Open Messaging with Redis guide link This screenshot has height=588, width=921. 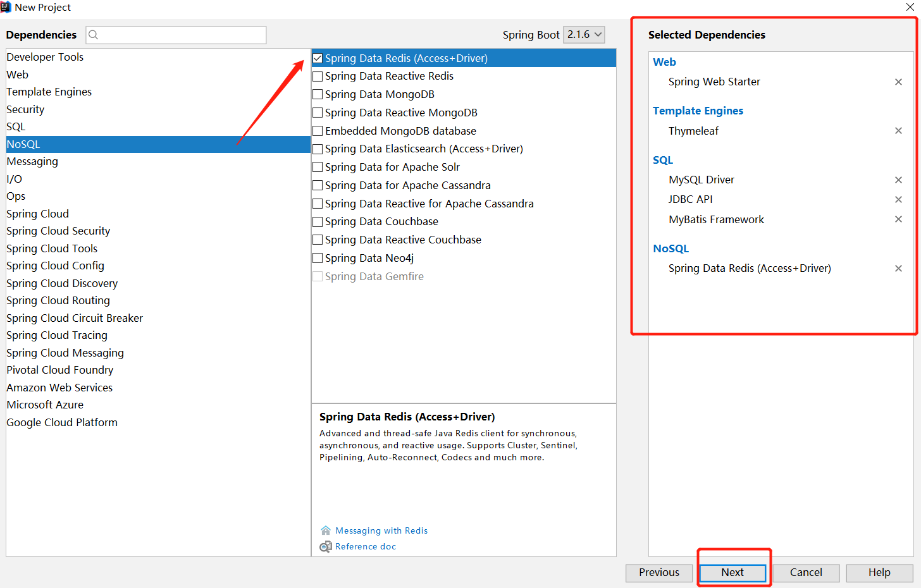(381, 530)
